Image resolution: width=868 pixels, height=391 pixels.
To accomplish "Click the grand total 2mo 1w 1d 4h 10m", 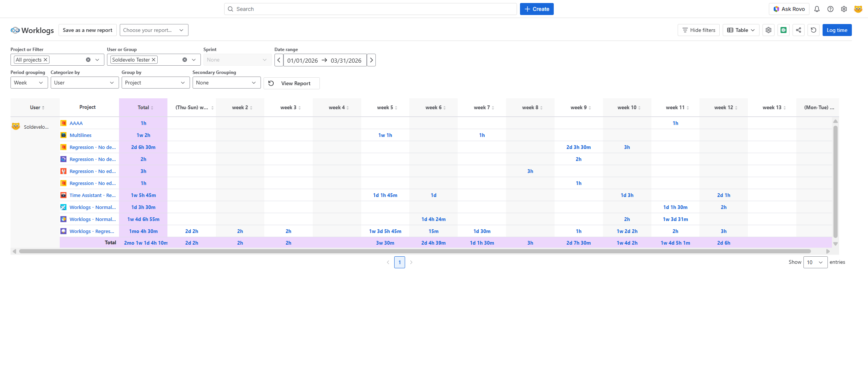I will point(146,243).
